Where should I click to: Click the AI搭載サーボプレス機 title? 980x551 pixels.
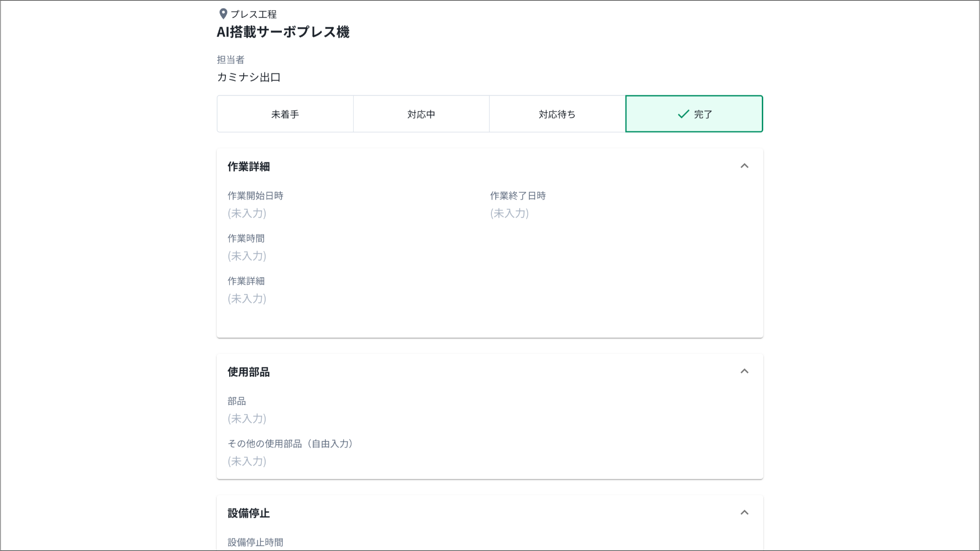[x=283, y=32]
